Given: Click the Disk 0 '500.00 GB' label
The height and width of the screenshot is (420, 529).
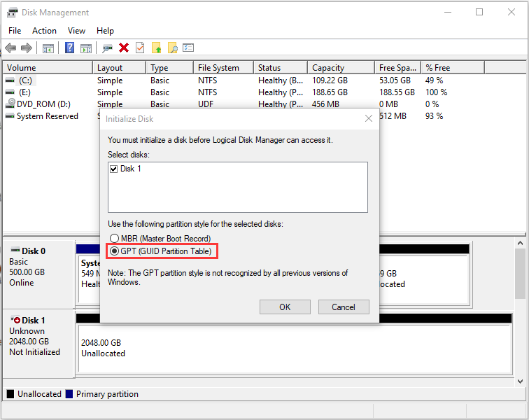Looking at the screenshot, I should [x=27, y=272].
